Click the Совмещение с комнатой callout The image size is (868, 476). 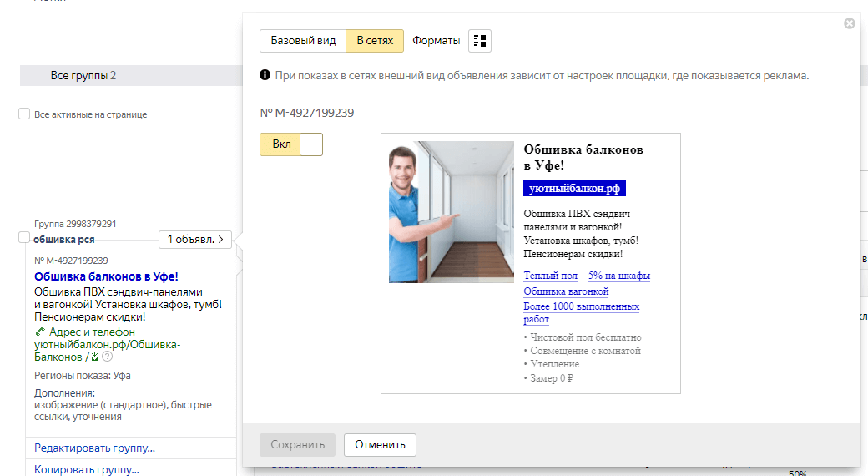tap(583, 350)
